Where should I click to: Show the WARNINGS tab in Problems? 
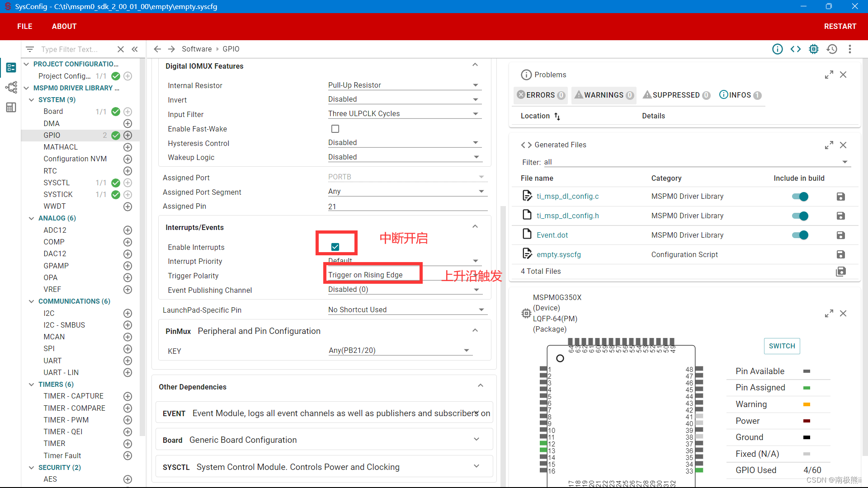click(x=604, y=95)
